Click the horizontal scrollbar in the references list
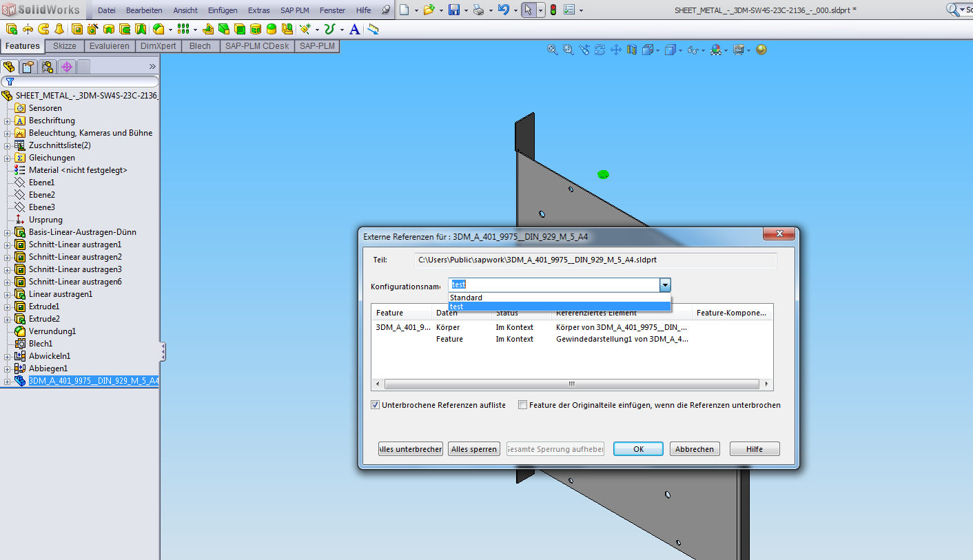Screen dimensions: 973x560 click(571, 384)
